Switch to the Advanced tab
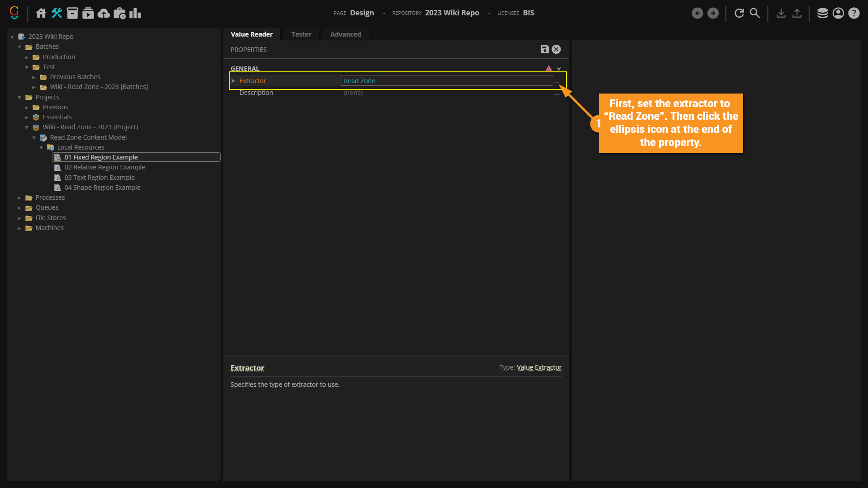 tap(345, 34)
